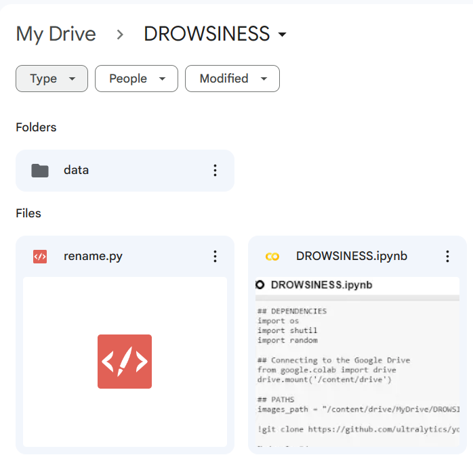Expand the Type filter dropdown
Screen dimensions: 473x476
coord(52,79)
